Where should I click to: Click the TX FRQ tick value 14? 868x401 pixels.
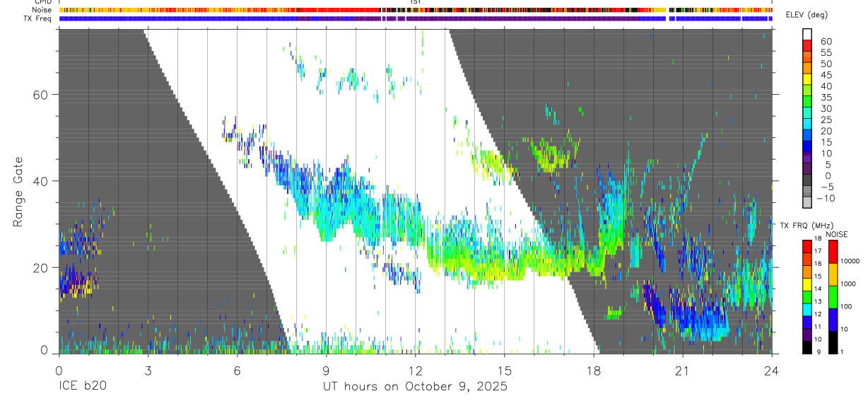tap(818, 289)
